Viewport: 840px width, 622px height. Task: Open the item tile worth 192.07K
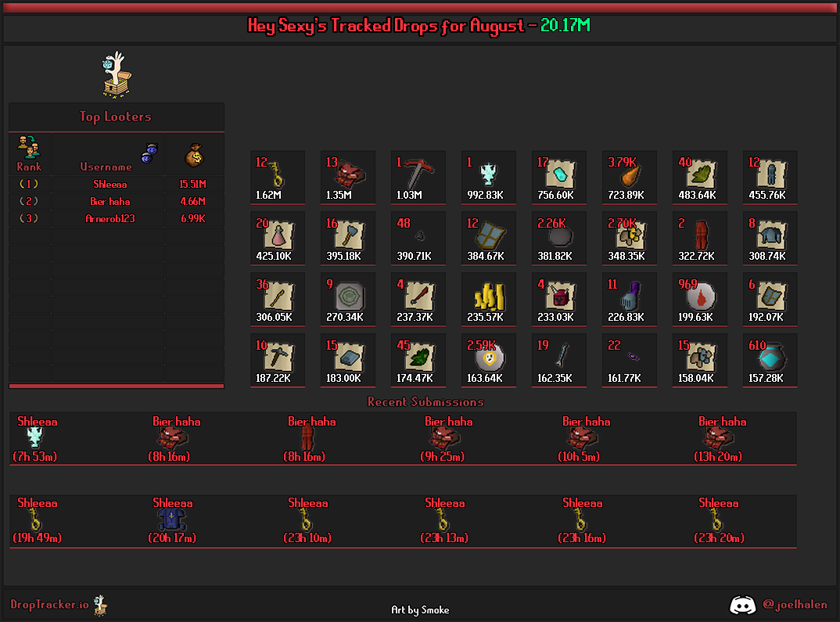pos(770,300)
